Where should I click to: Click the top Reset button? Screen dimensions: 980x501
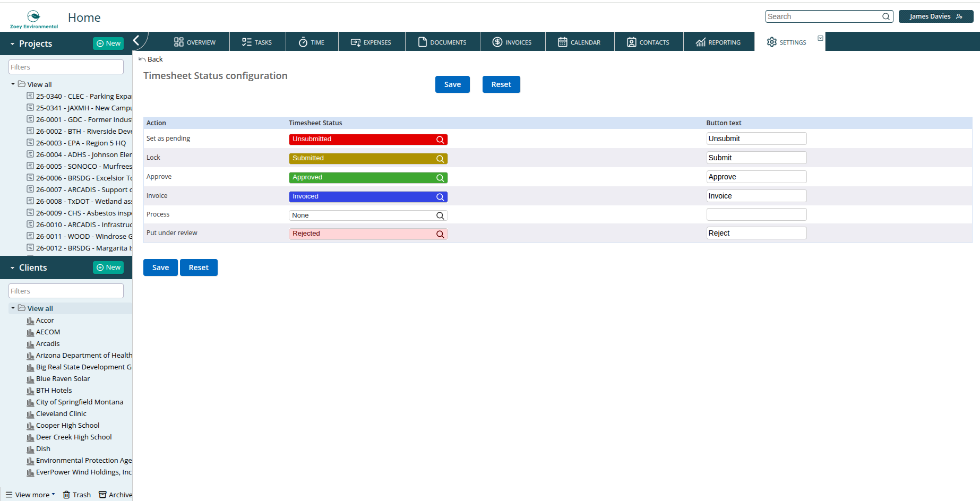pos(501,84)
